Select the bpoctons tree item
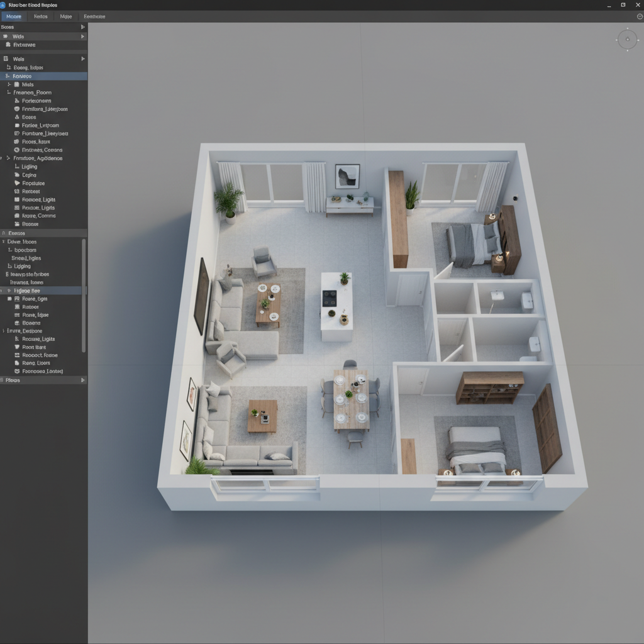Image resolution: width=644 pixels, height=644 pixels. [25, 250]
